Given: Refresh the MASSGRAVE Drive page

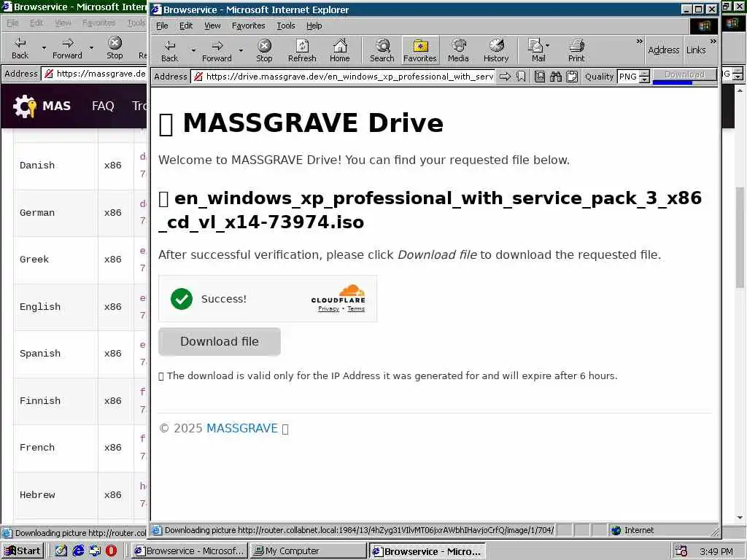Looking at the screenshot, I should [x=302, y=51].
